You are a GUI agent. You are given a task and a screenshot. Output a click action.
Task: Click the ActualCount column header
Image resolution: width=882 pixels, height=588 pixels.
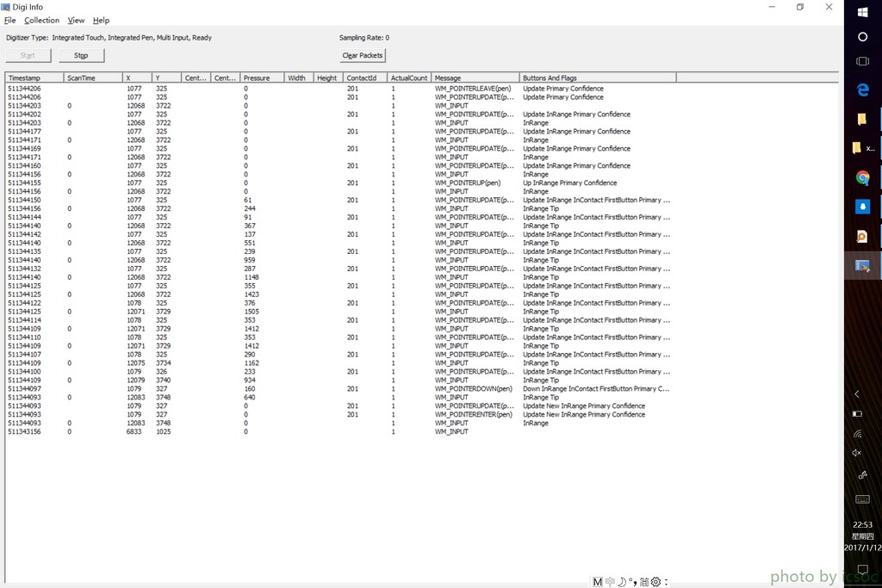pyautogui.click(x=409, y=77)
